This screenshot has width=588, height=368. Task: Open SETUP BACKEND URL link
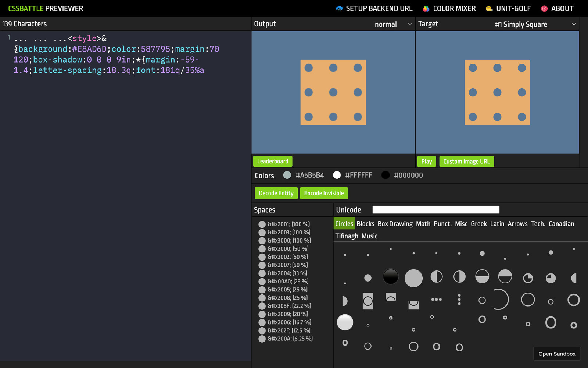tap(374, 8)
